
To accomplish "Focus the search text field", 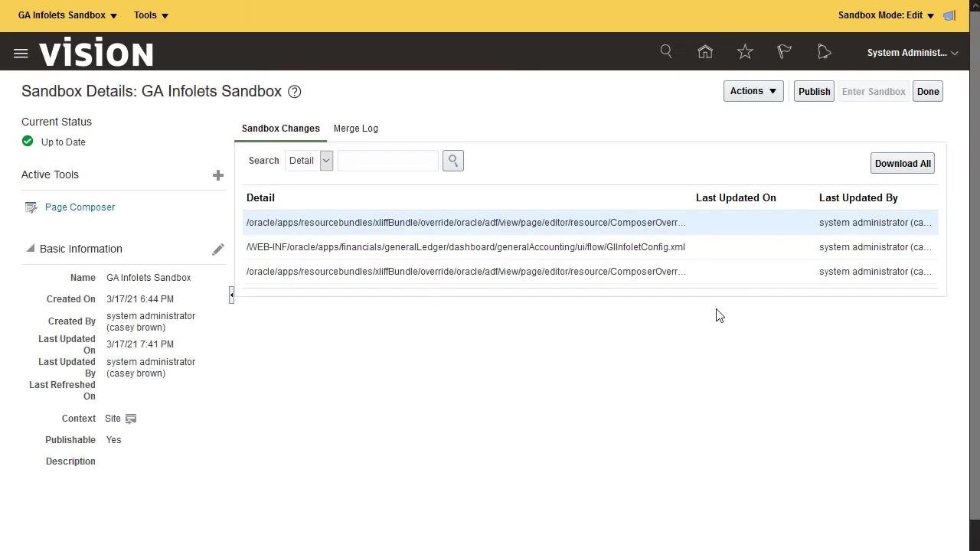I will [388, 161].
